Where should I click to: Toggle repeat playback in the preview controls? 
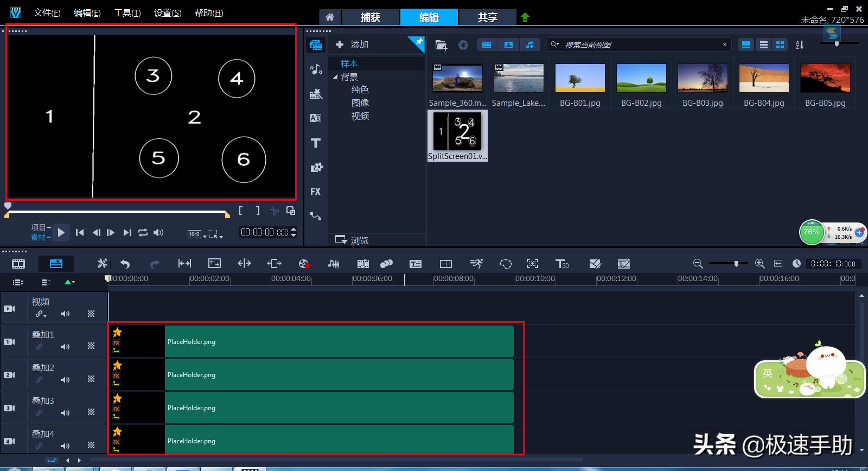pyautogui.click(x=143, y=232)
